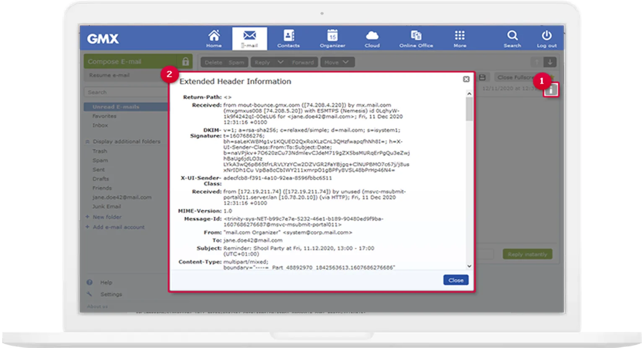Open the Move dropdown

[x=337, y=62]
